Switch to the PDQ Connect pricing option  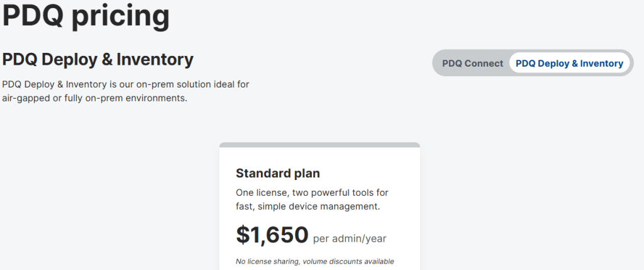pyautogui.click(x=472, y=64)
